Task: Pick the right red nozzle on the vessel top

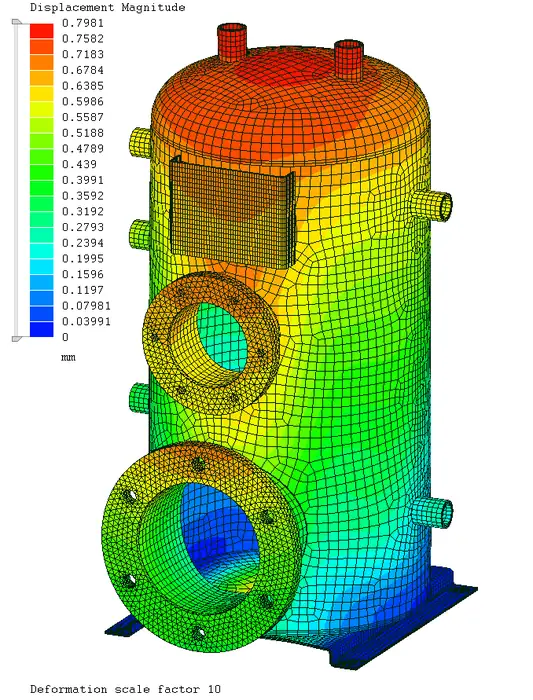Action: 349,58
